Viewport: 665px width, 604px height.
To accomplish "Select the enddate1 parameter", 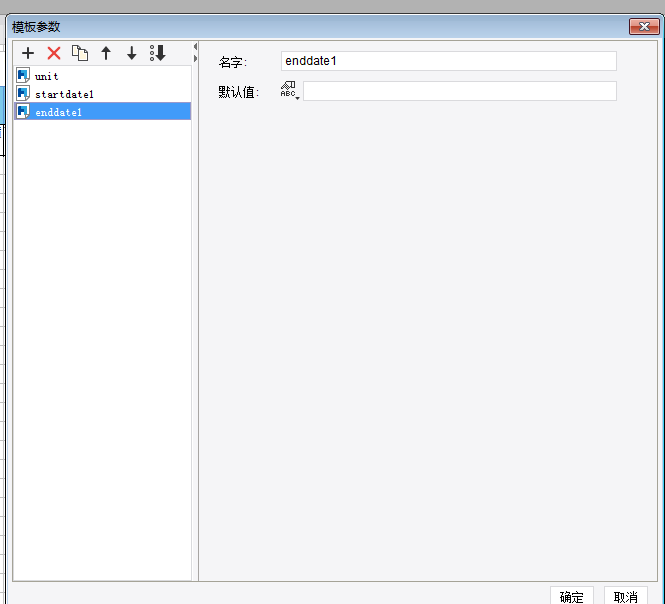I will point(102,111).
